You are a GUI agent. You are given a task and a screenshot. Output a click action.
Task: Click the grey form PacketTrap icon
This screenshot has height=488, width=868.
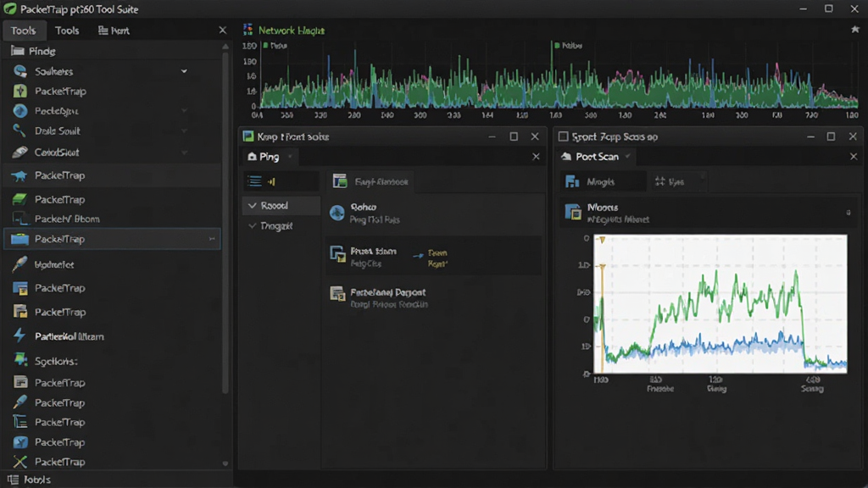tap(20, 382)
